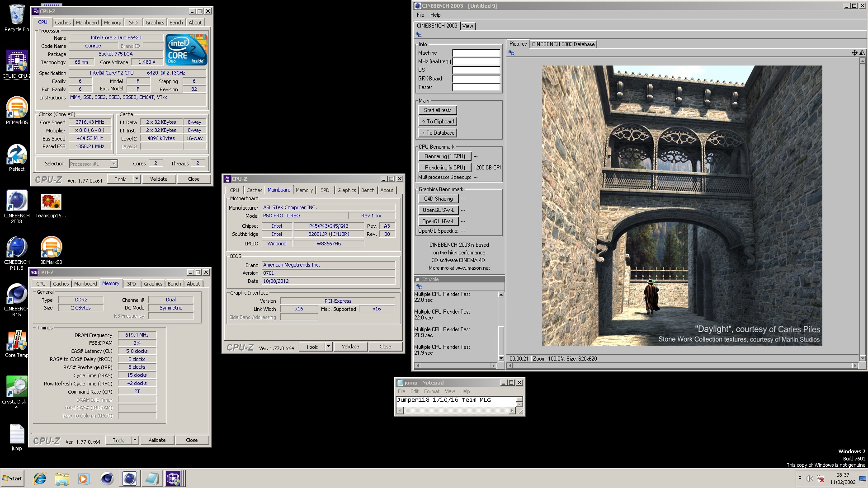Open the Start menu

click(x=12, y=479)
